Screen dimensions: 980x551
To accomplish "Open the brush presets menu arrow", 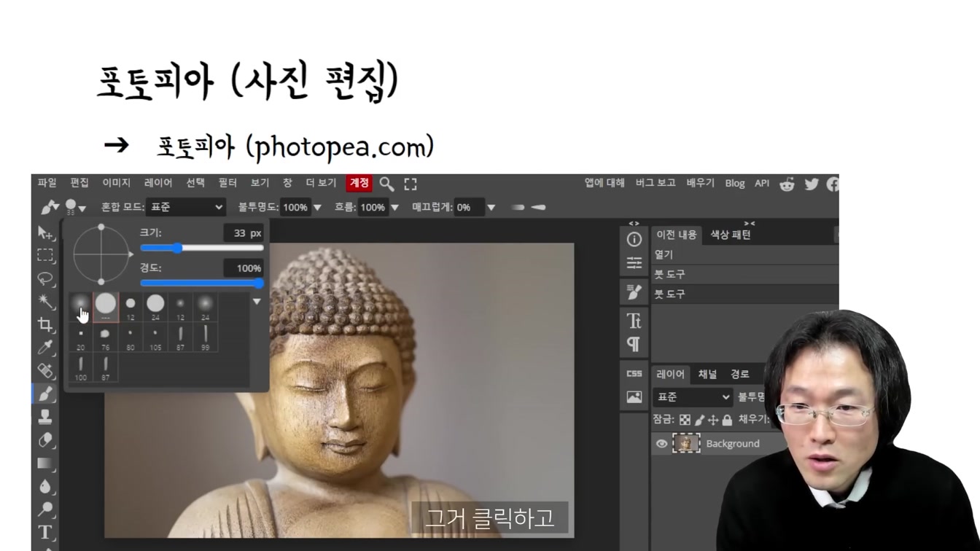I will pyautogui.click(x=257, y=302).
